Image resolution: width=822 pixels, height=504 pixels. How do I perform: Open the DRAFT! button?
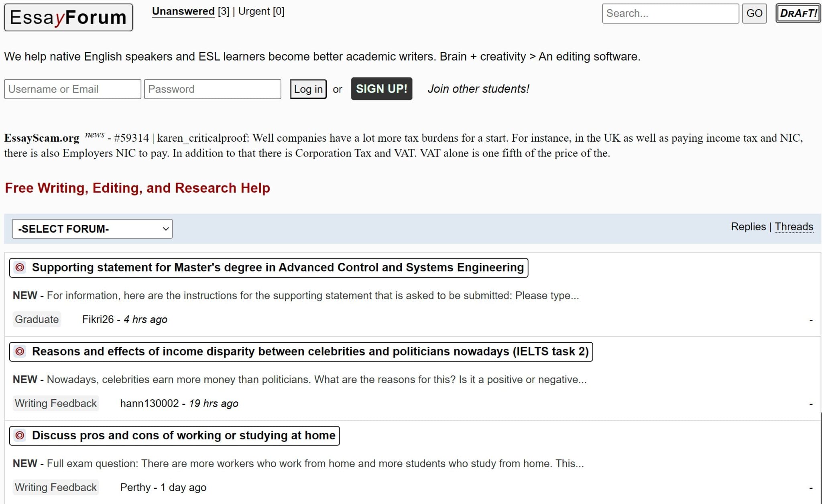point(798,13)
